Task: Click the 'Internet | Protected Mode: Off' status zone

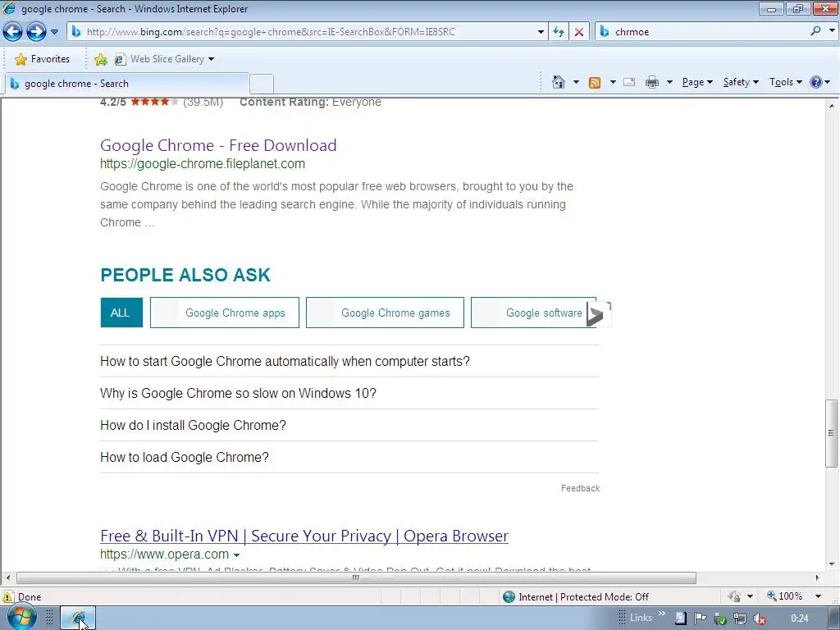Action: (x=576, y=597)
